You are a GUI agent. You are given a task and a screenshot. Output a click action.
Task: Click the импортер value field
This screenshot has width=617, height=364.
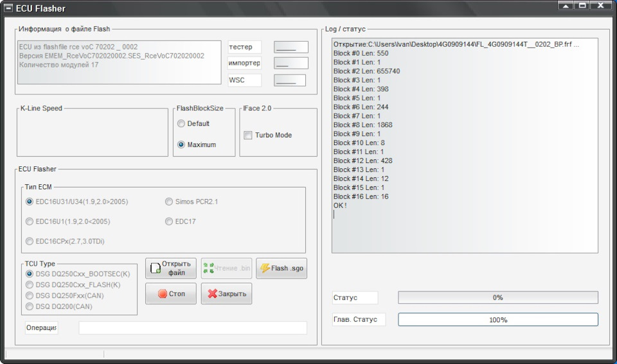coord(291,64)
